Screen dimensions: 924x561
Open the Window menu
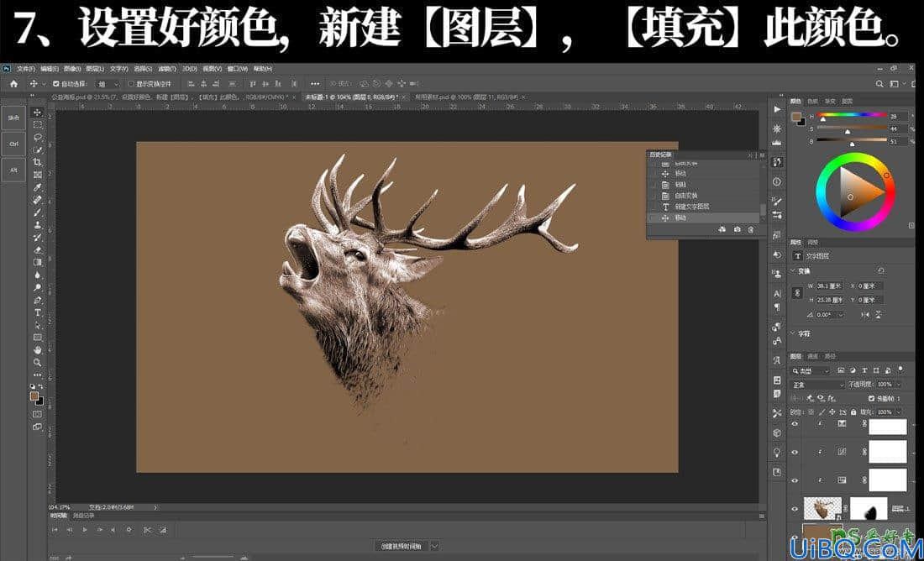[x=237, y=68]
